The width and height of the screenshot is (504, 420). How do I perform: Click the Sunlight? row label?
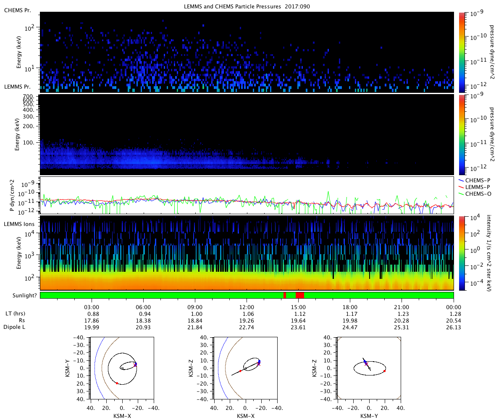[x=19, y=295]
